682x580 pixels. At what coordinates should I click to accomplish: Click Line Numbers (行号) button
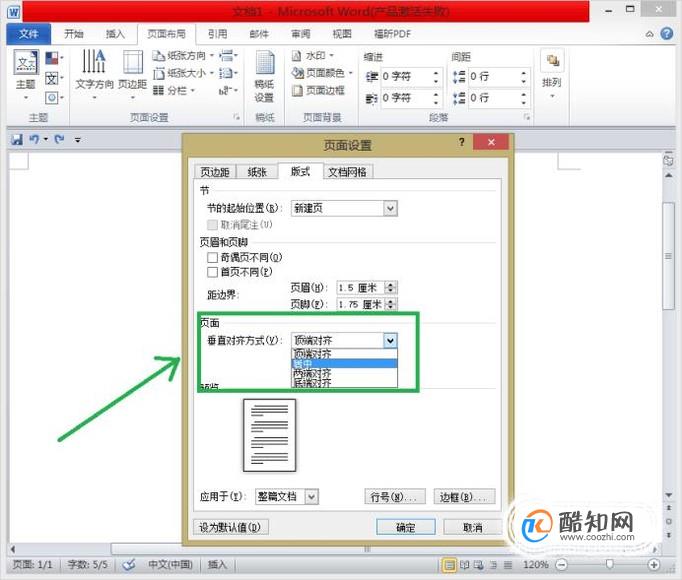394,497
